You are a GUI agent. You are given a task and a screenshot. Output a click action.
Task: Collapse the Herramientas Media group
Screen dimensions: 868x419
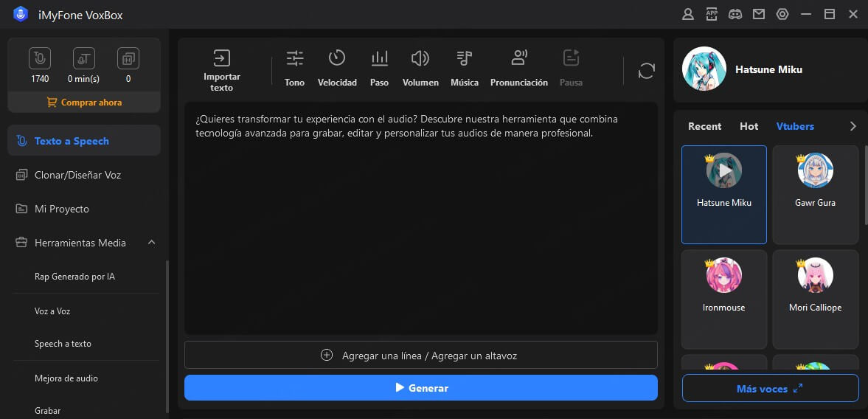pyautogui.click(x=151, y=243)
